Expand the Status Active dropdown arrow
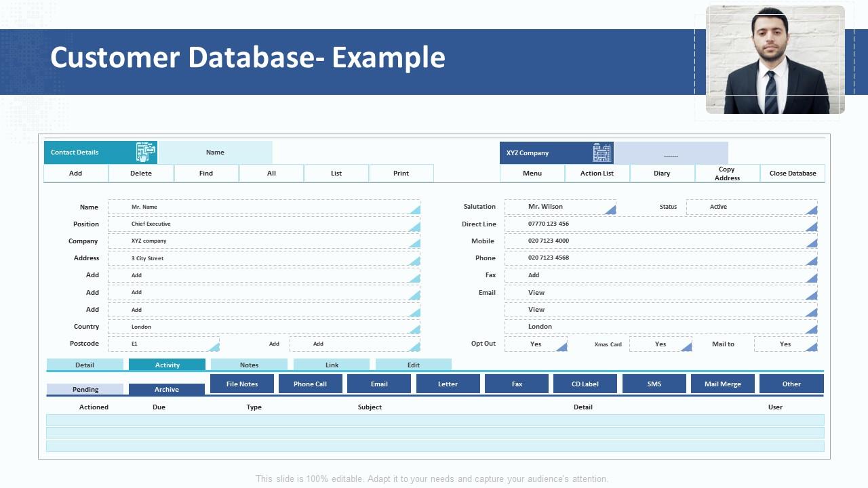The width and height of the screenshot is (868, 488). 811,210
